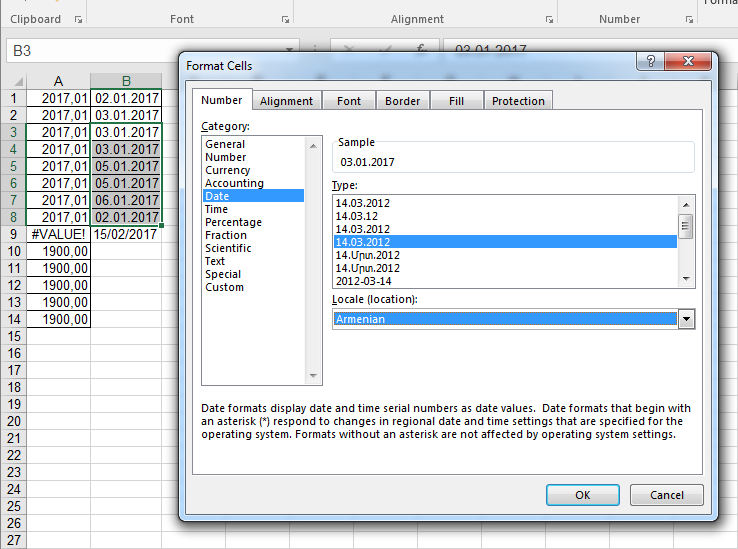The image size is (738, 549).
Task: Click the Name Box showing B3
Action: point(146,50)
